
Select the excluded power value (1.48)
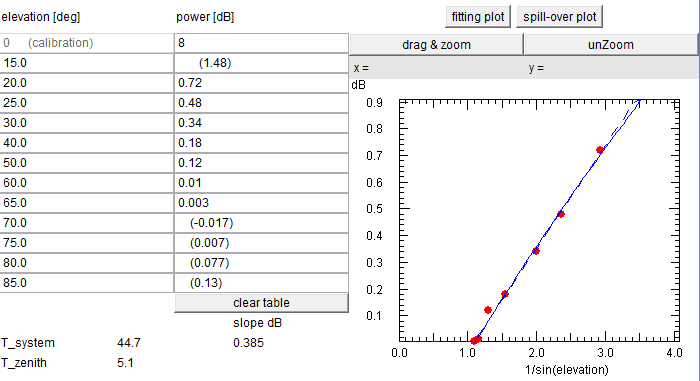pos(261,63)
